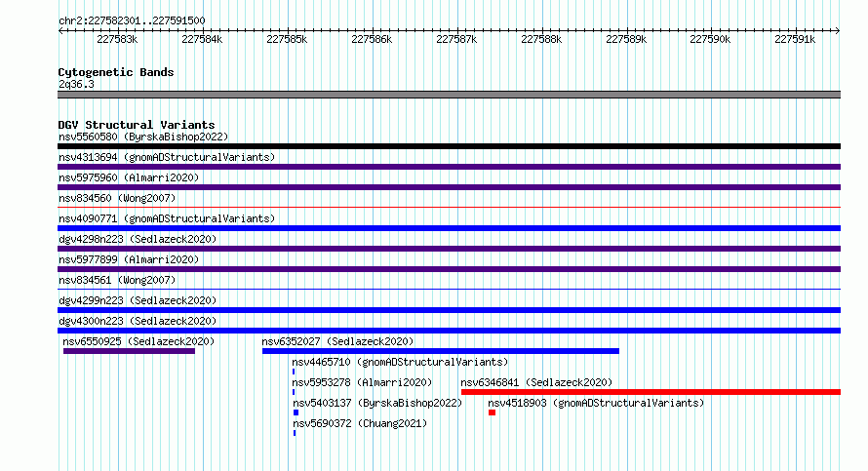868x471 pixels.
Task: Click the nsv5977899 Almarri2020 purple bar
Action: tap(449, 269)
